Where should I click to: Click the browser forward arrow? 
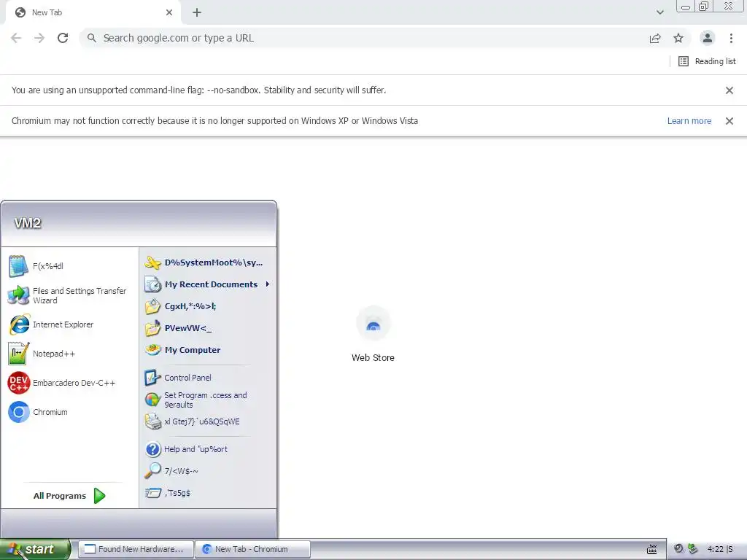coord(39,38)
